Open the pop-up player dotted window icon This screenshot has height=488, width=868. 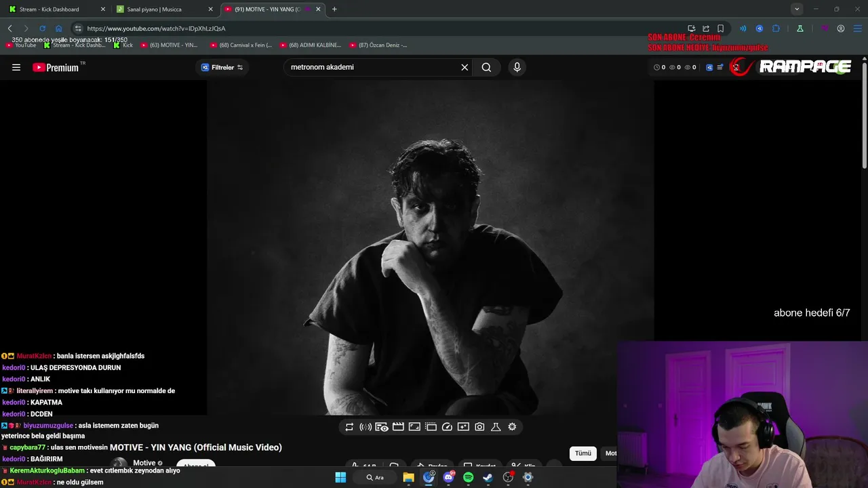point(431,427)
